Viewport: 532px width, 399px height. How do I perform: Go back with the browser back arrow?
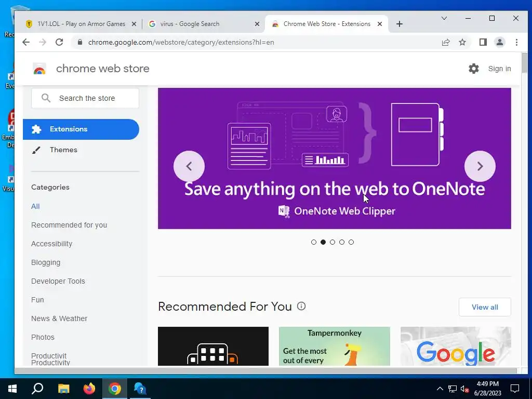click(26, 42)
